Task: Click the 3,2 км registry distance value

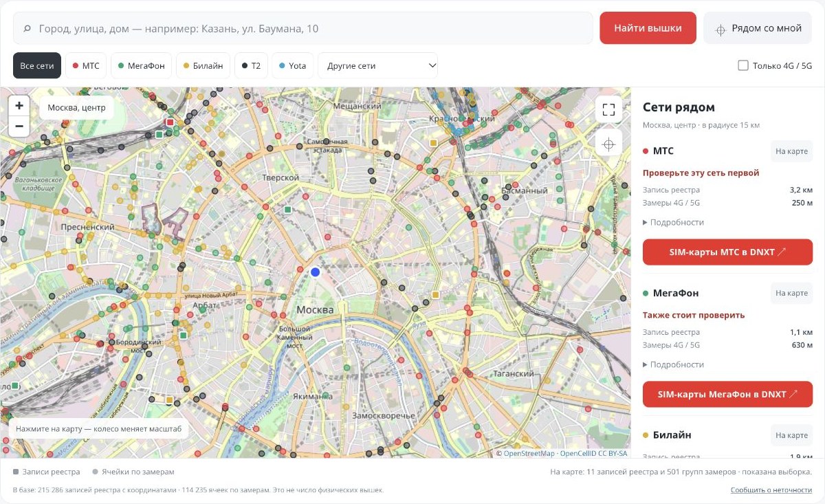Action: coord(802,190)
